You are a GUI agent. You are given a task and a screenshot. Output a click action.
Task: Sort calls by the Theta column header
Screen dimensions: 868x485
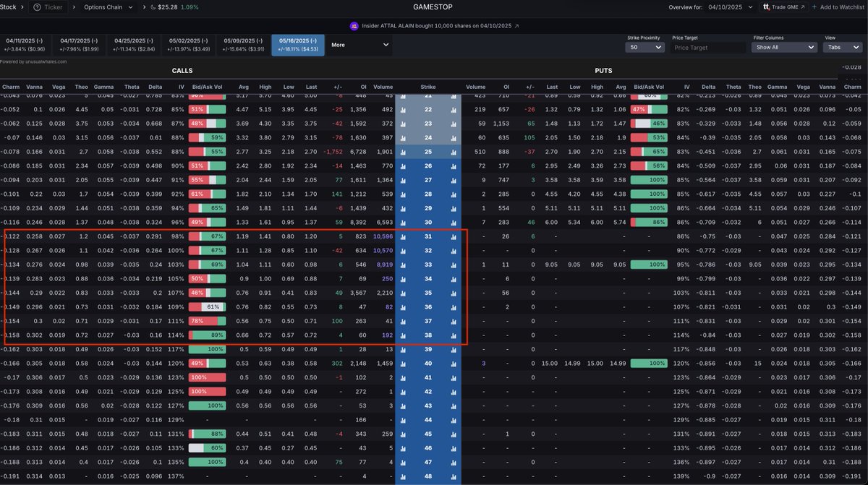(x=131, y=86)
